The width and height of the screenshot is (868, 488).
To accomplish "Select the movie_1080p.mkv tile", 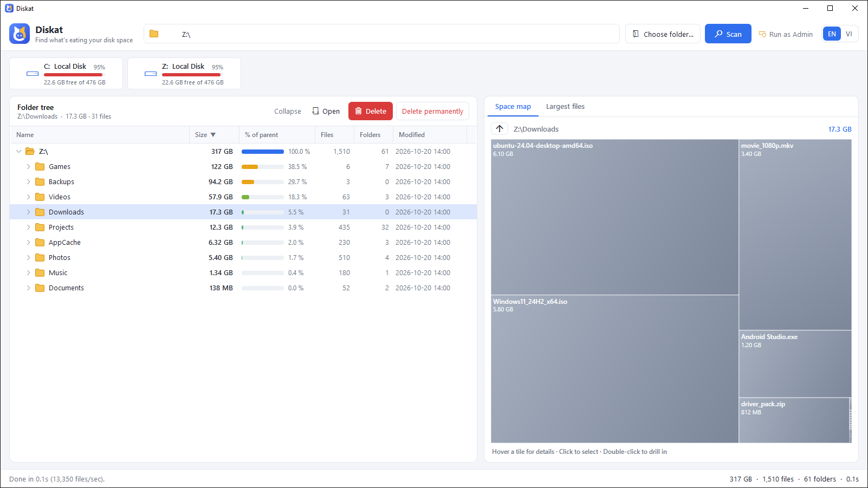I will pos(795,235).
